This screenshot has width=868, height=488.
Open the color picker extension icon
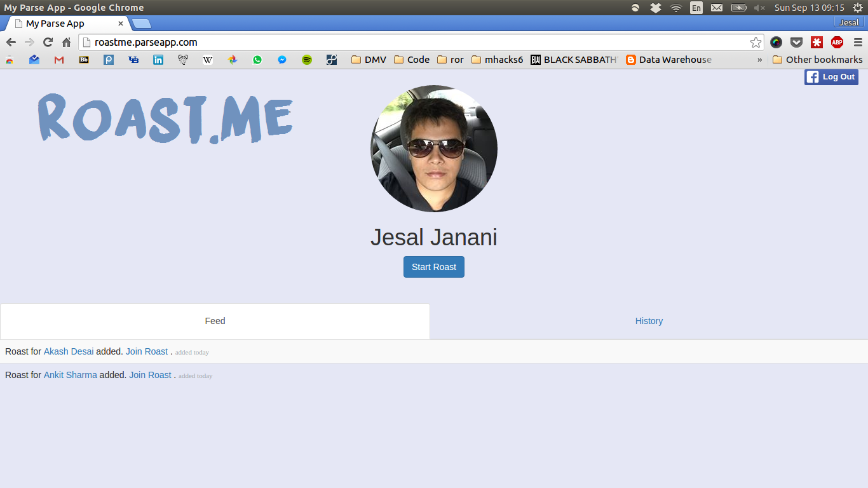click(776, 43)
